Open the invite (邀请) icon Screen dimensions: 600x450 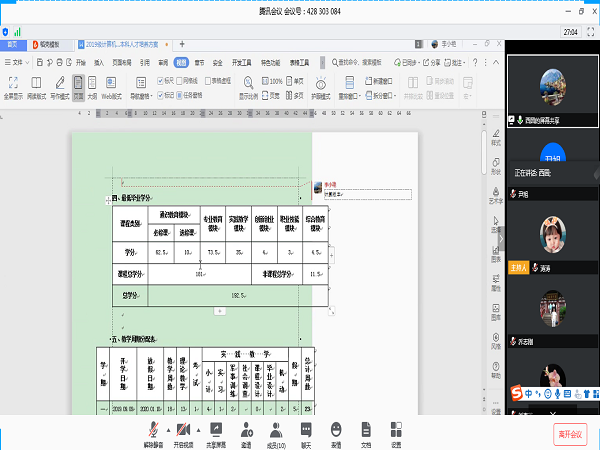click(246, 428)
